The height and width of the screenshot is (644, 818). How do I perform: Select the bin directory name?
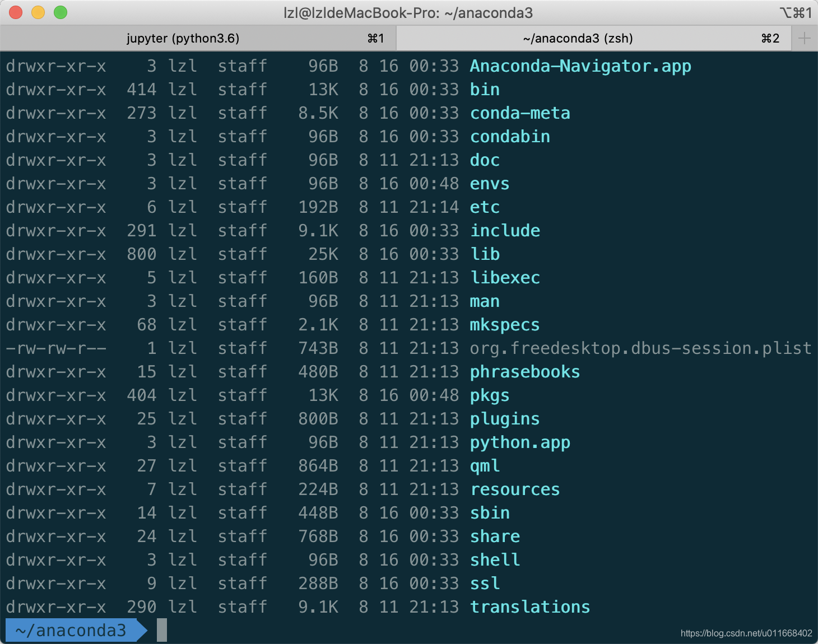(x=484, y=89)
